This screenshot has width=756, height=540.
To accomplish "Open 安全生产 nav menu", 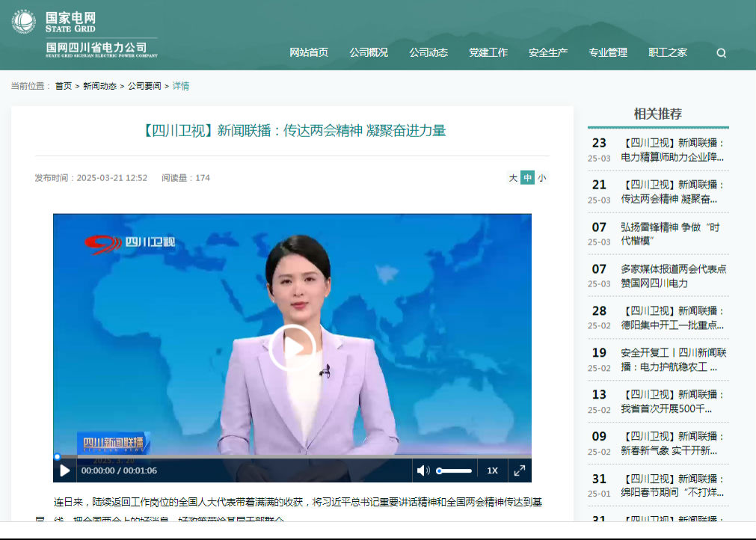I will point(547,52).
